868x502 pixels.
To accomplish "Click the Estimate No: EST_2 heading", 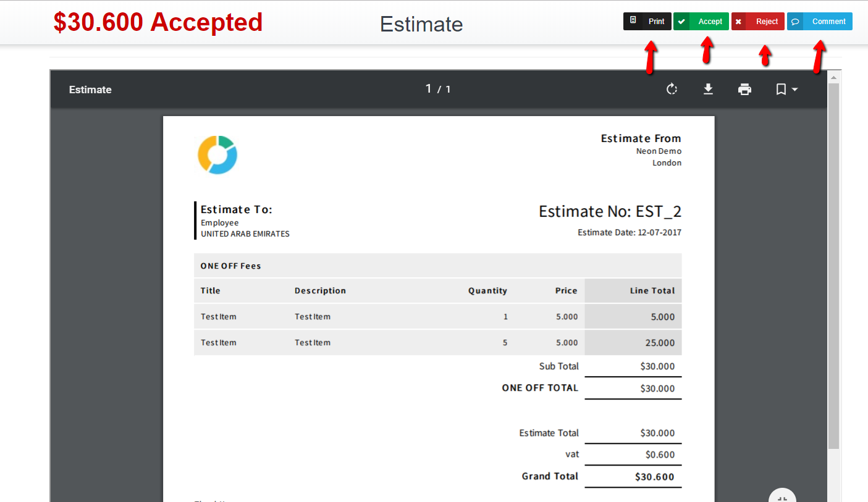I will (x=610, y=212).
